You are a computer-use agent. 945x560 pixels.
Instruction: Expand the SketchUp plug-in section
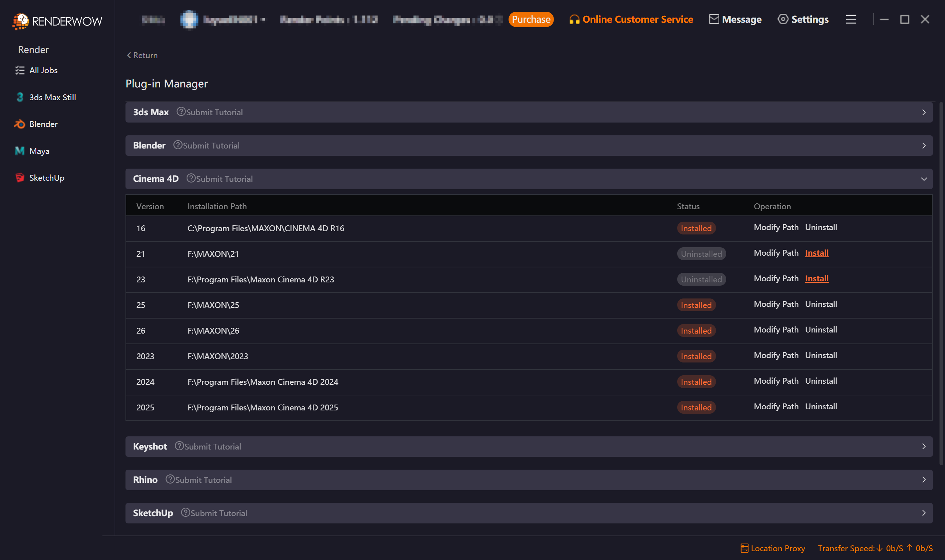point(924,513)
